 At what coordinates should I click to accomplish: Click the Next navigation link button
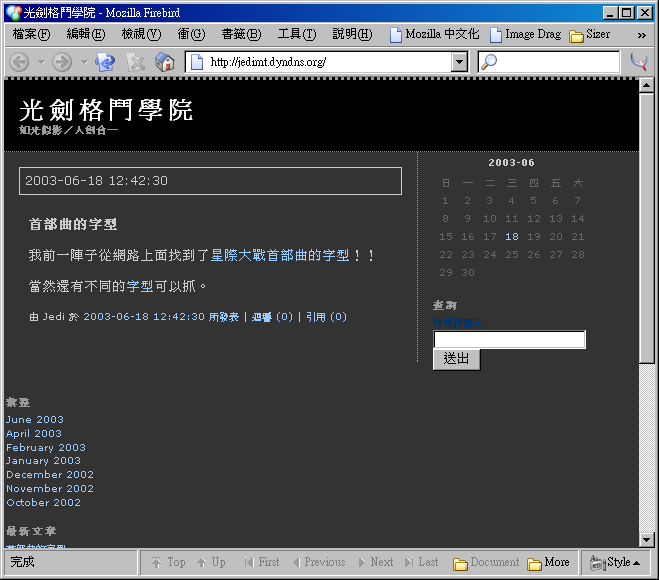376,562
